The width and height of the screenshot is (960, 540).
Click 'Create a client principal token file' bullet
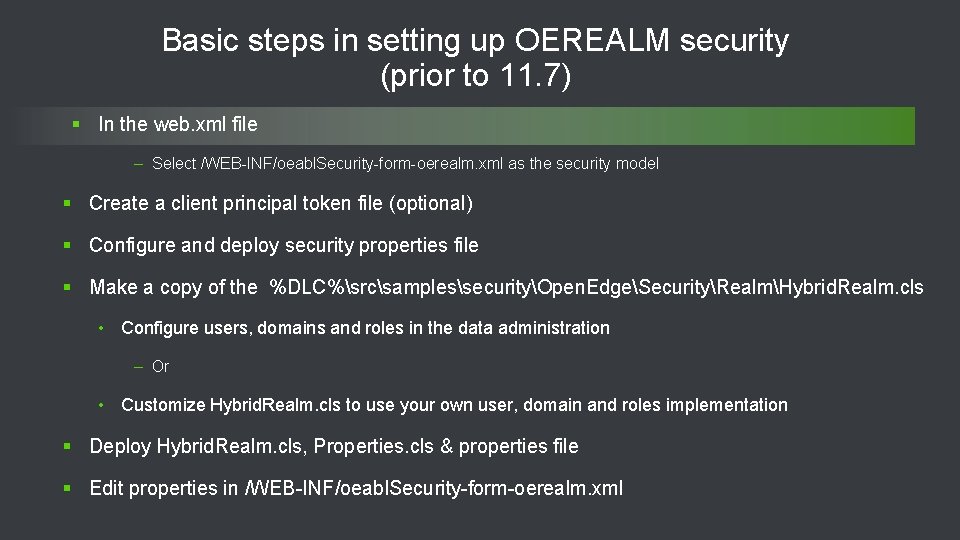tap(280, 204)
